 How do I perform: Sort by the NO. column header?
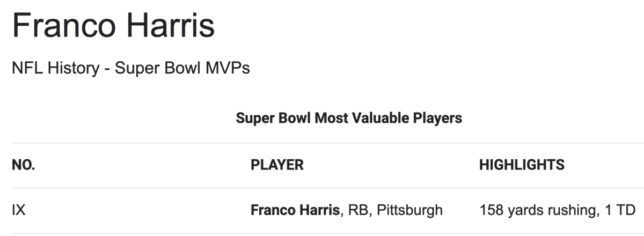coord(23,165)
